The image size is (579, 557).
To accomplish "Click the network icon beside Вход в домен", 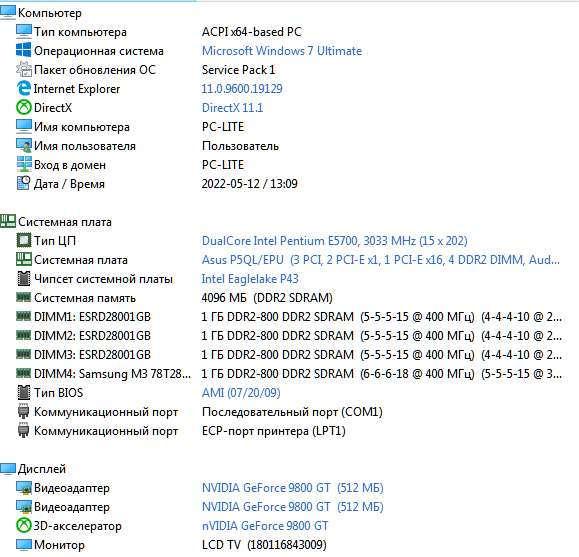I will (x=24, y=164).
